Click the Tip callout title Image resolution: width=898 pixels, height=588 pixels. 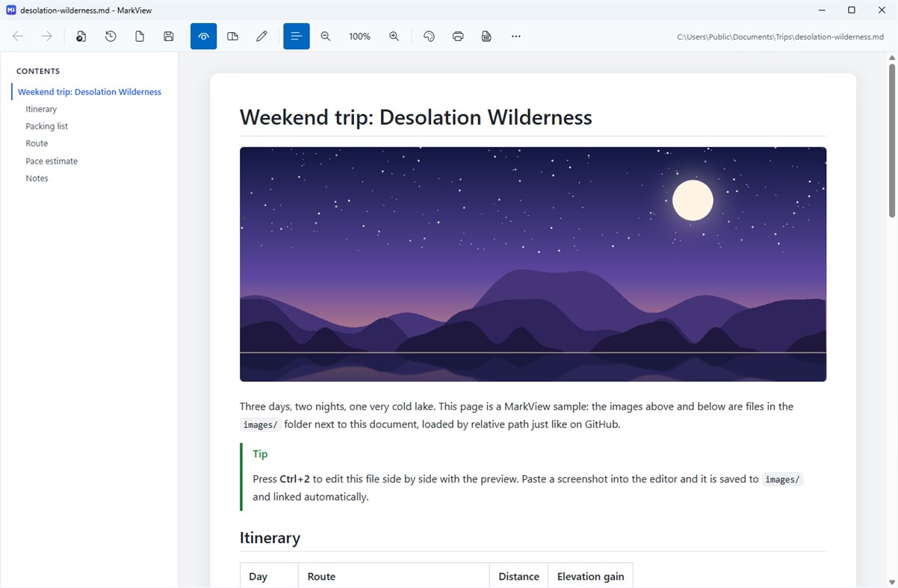click(260, 454)
